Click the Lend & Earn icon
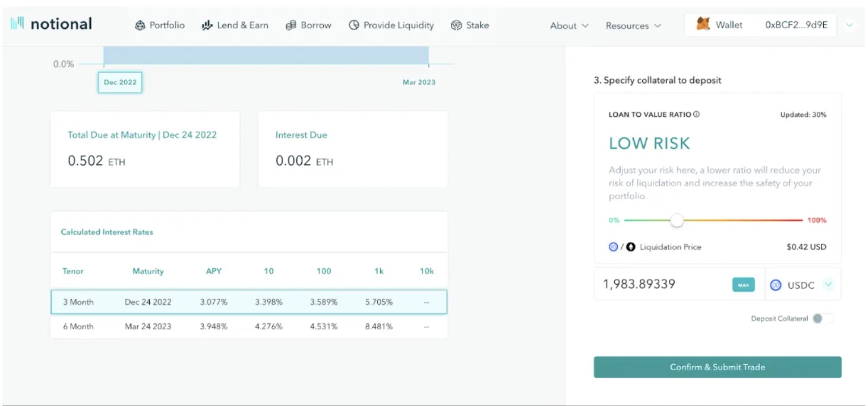This screenshot has height=406, width=868. pos(207,26)
